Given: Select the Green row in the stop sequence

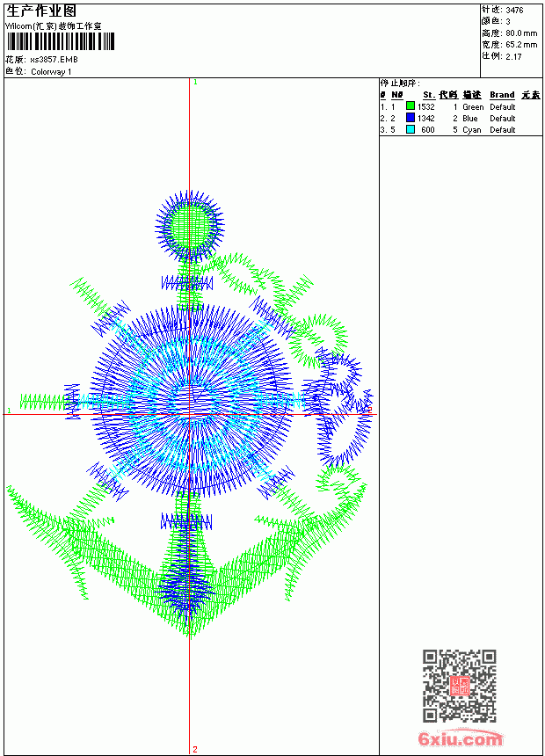Looking at the screenshot, I should tap(461, 106).
